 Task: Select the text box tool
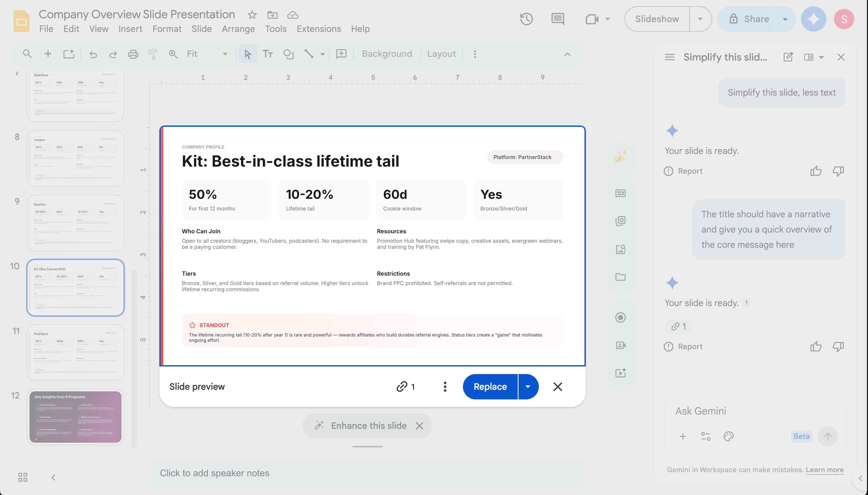[x=268, y=54]
